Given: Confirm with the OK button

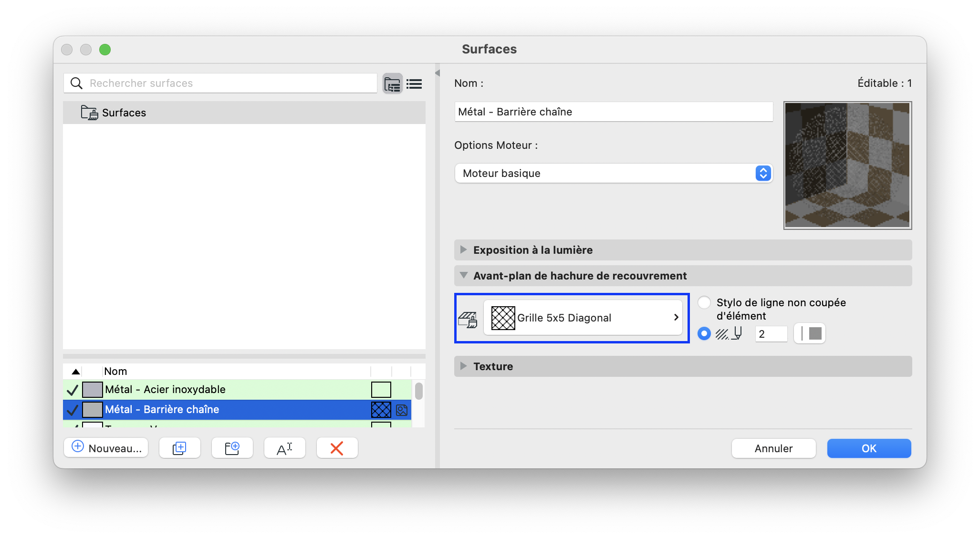Looking at the screenshot, I should [869, 448].
